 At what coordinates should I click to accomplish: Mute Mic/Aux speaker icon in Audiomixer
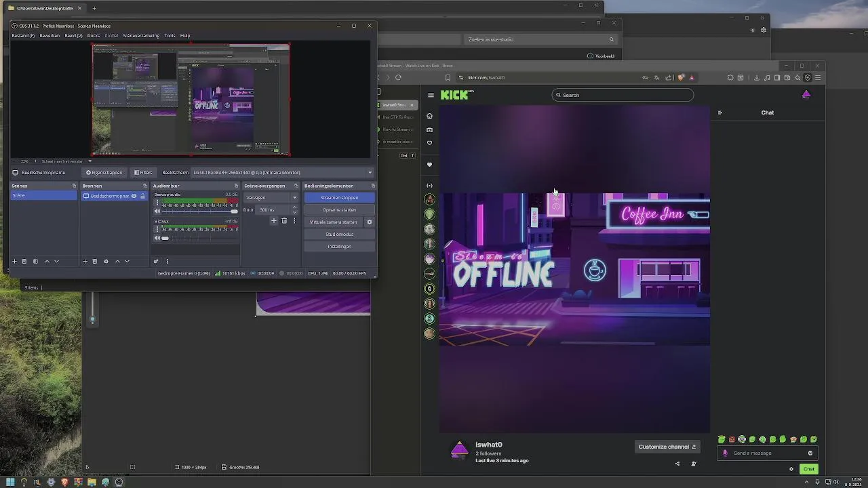pos(157,238)
